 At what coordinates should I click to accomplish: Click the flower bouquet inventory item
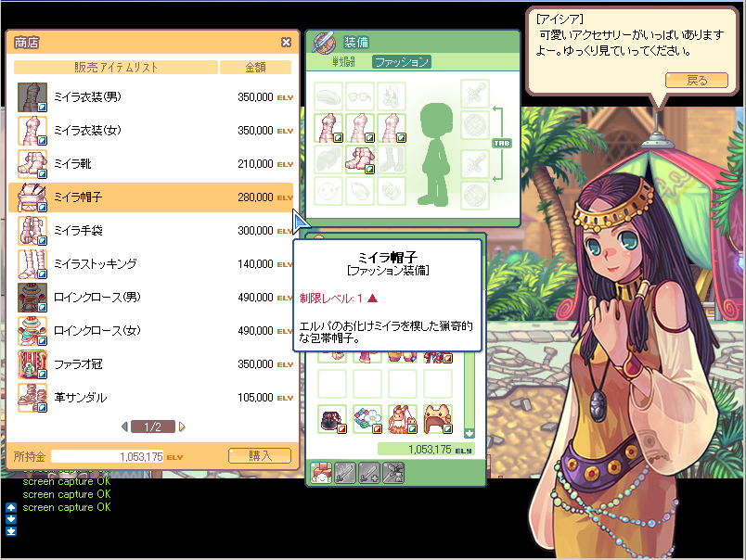point(367,419)
